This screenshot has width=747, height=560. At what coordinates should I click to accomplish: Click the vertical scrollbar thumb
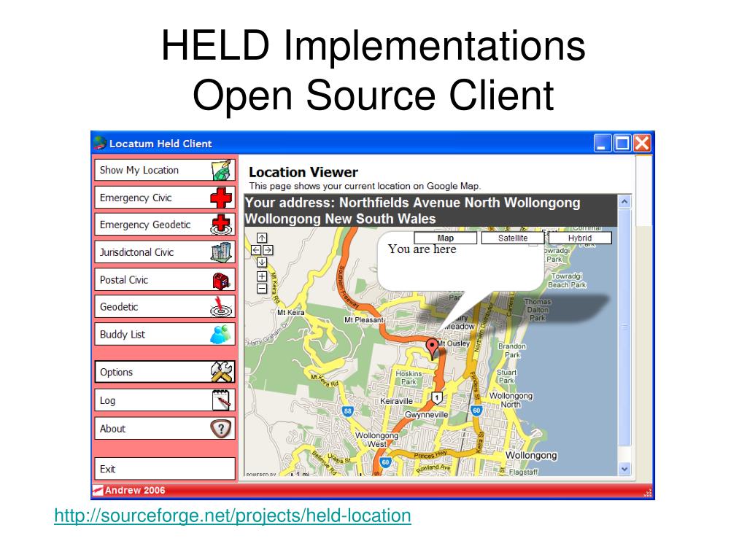point(624,327)
